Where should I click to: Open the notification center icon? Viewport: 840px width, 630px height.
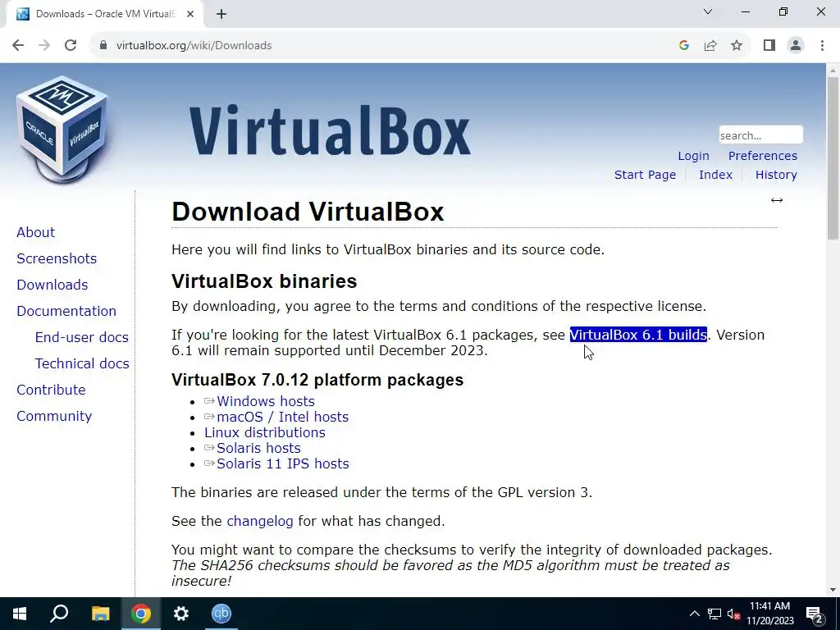tap(815, 614)
